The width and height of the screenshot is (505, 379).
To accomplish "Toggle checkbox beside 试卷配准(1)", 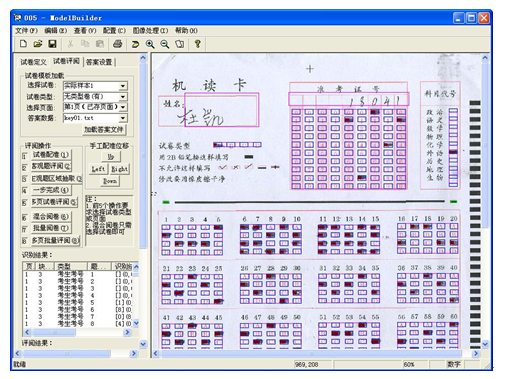I will [x=24, y=156].
